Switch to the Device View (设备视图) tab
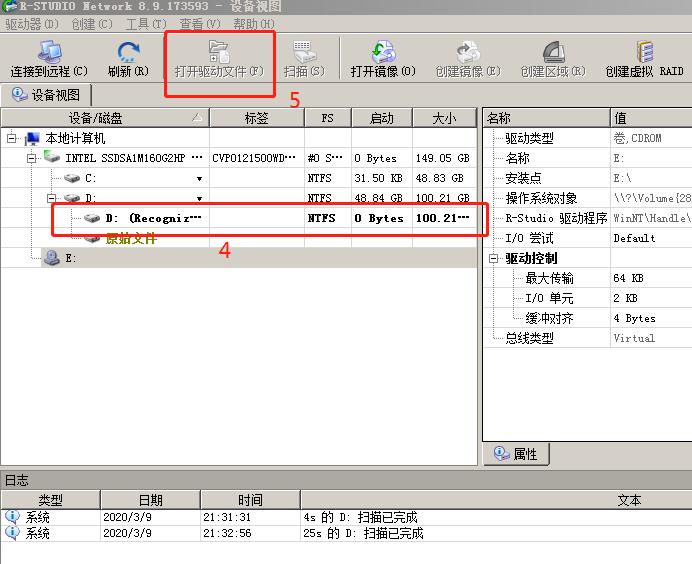The width and height of the screenshot is (692, 564). click(x=46, y=94)
